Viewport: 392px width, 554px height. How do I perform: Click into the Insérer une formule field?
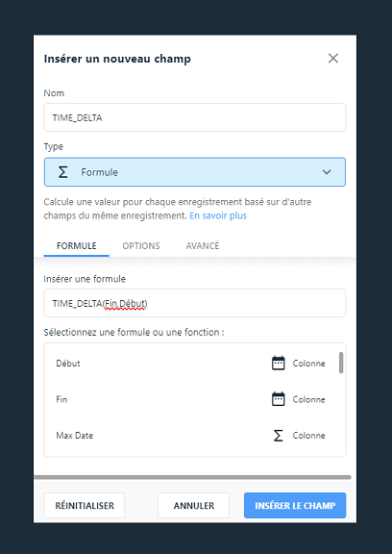[195, 303]
